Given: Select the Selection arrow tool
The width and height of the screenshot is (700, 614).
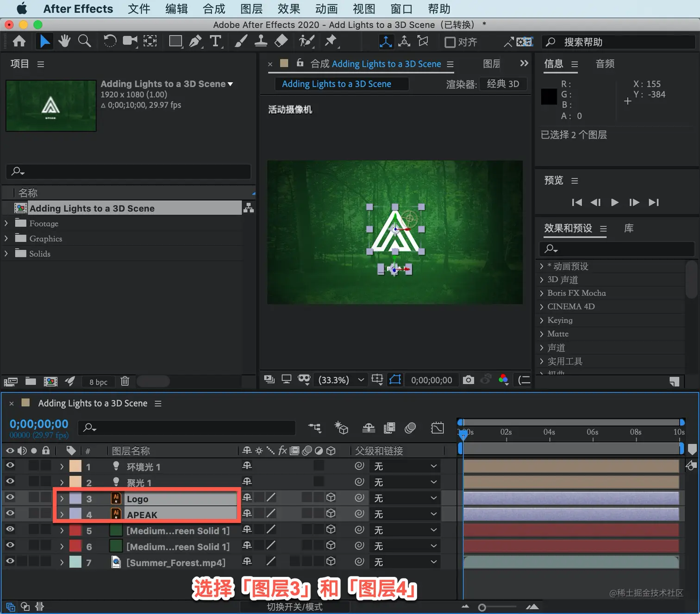Looking at the screenshot, I should point(45,42).
